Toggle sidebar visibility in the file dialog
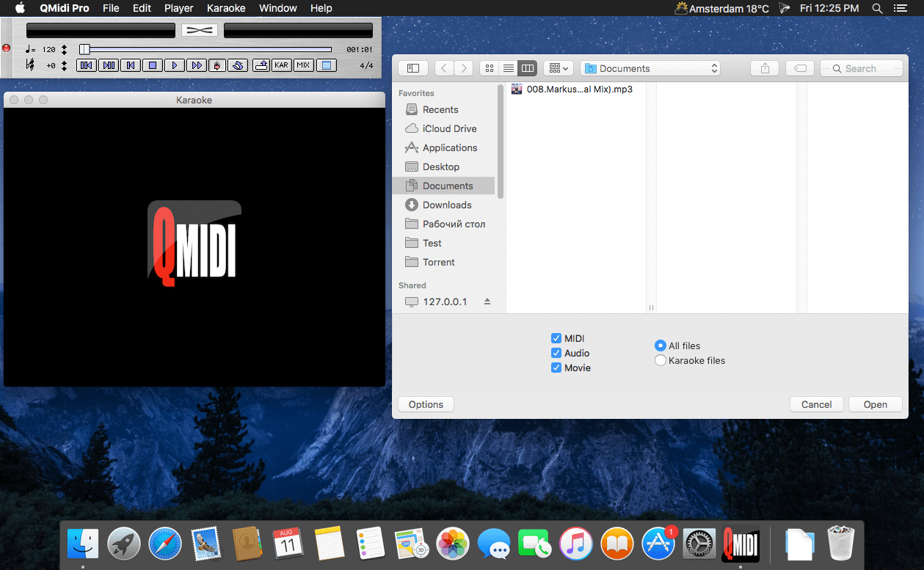 click(x=413, y=68)
